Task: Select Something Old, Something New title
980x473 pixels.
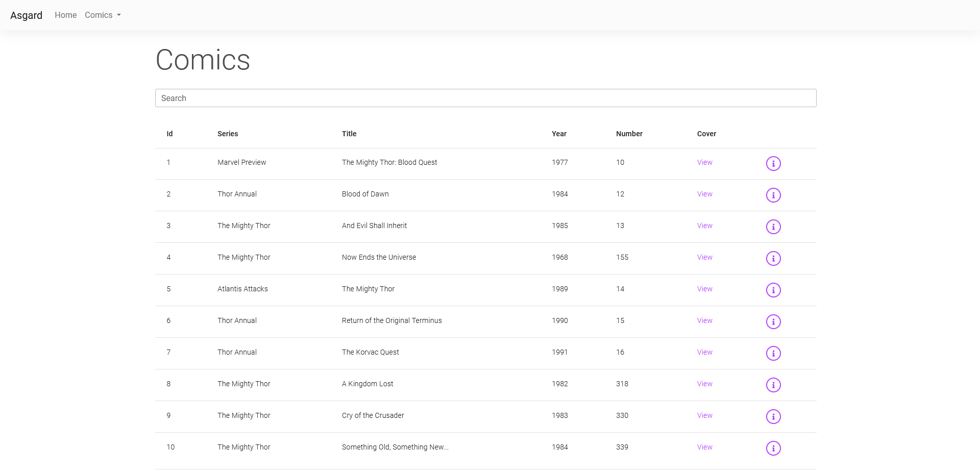Action: [x=395, y=447]
